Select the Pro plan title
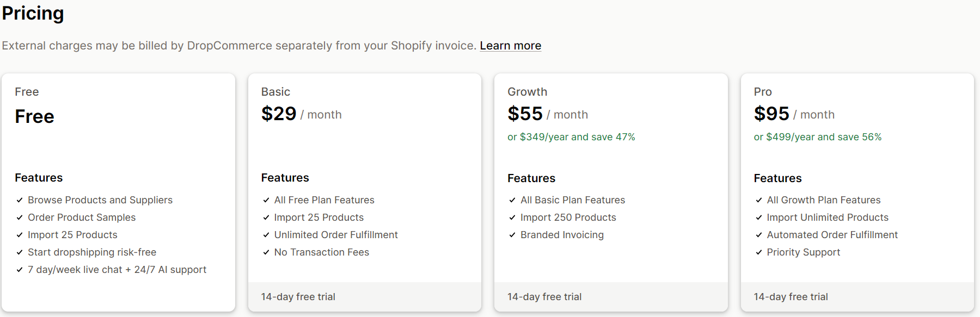 763,91
